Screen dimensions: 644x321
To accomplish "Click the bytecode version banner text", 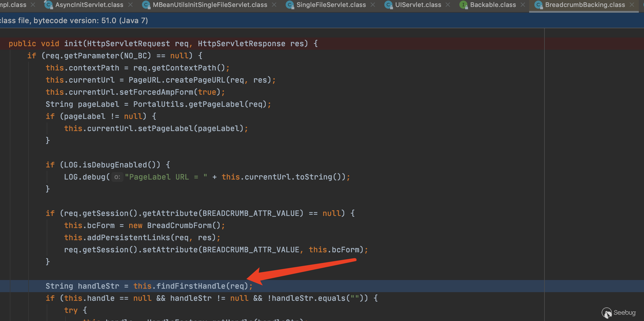I will coord(74,20).
